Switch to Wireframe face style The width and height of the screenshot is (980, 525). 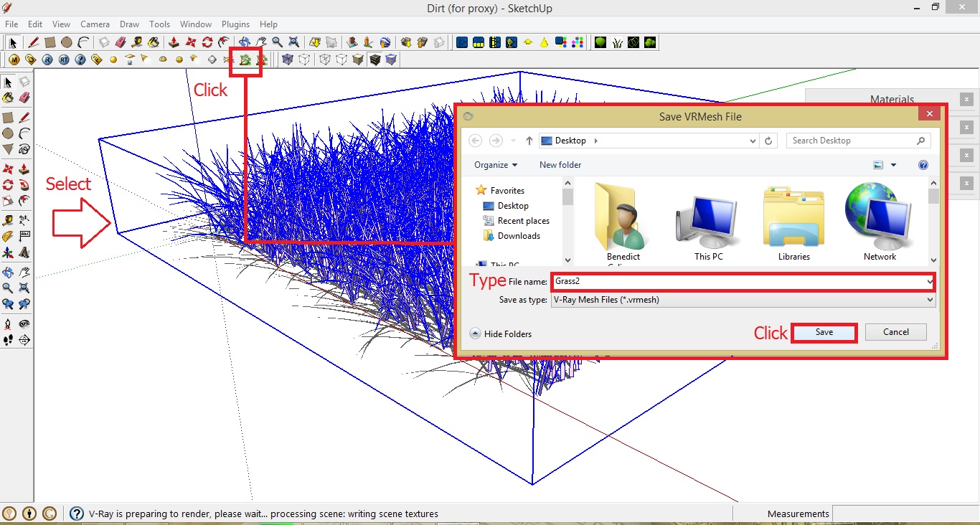(324, 60)
